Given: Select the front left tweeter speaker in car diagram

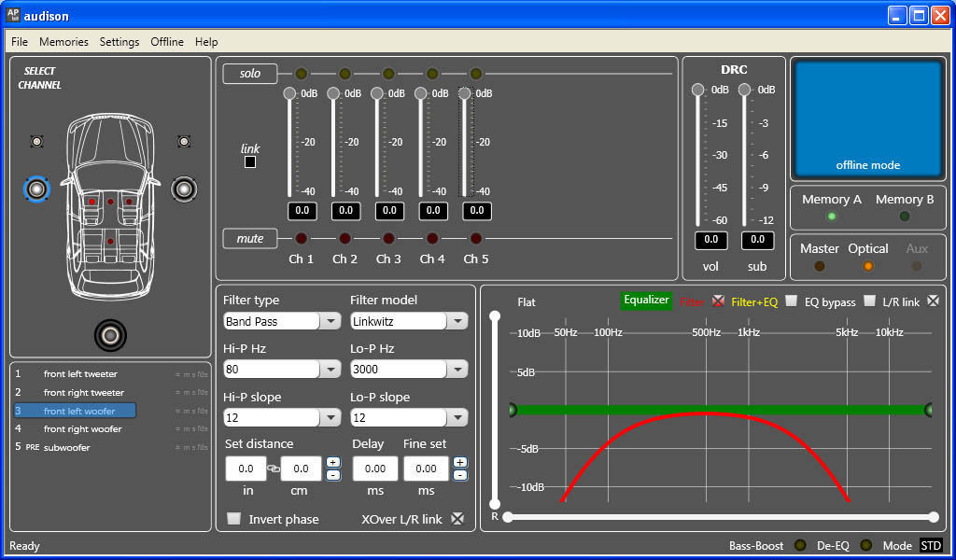Looking at the screenshot, I should click(x=36, y=141).
